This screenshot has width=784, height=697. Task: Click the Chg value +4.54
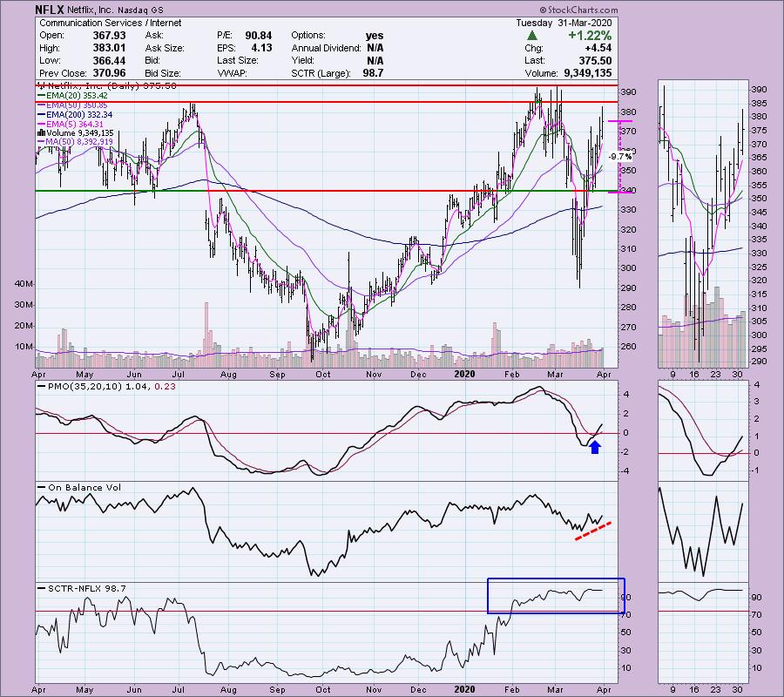598,48
